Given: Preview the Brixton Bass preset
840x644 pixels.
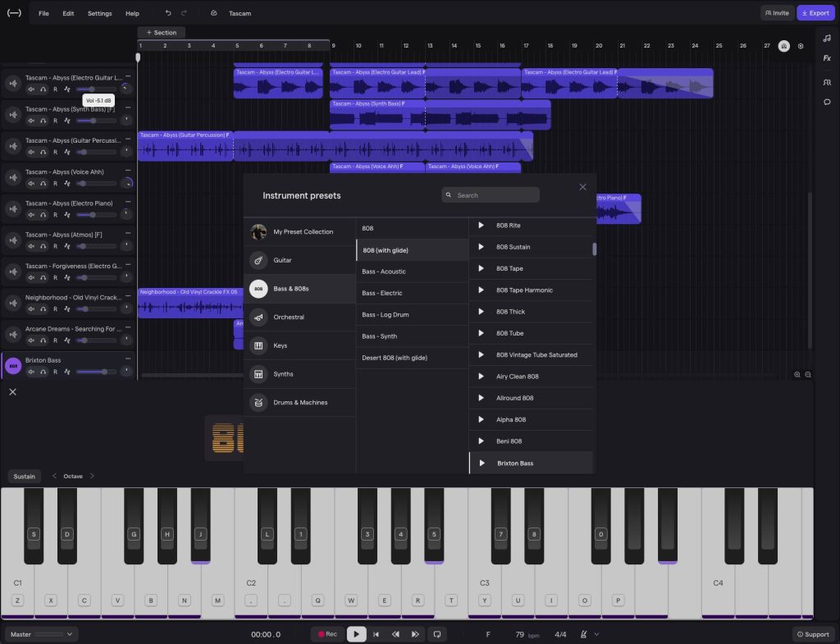Looking at the screenshot, I should click(482, 463).
